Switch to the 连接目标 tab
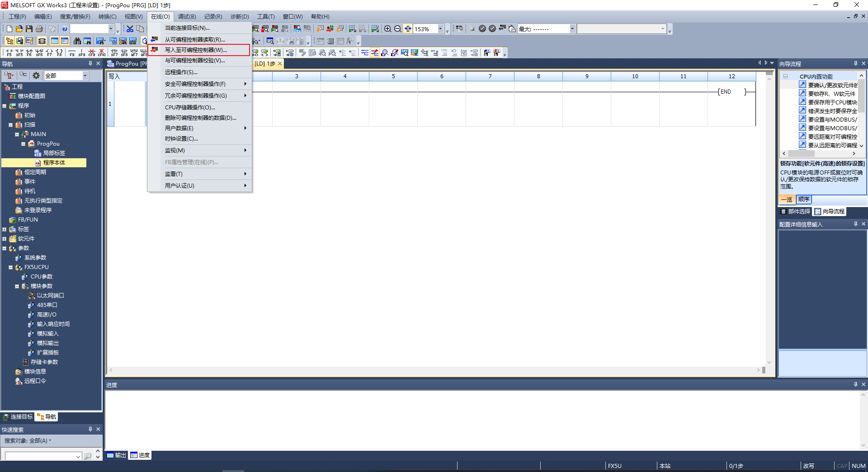This screenshot has width=868, height=472. (x=18, y=417)
